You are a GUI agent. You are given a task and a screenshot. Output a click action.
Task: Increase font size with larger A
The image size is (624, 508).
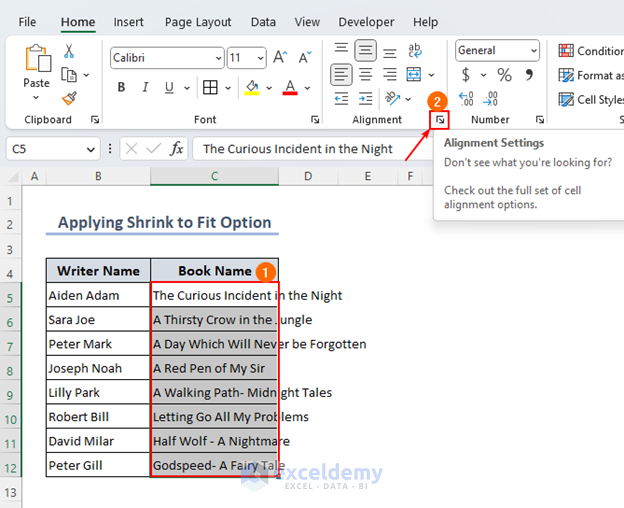click(x=280, y=57)
